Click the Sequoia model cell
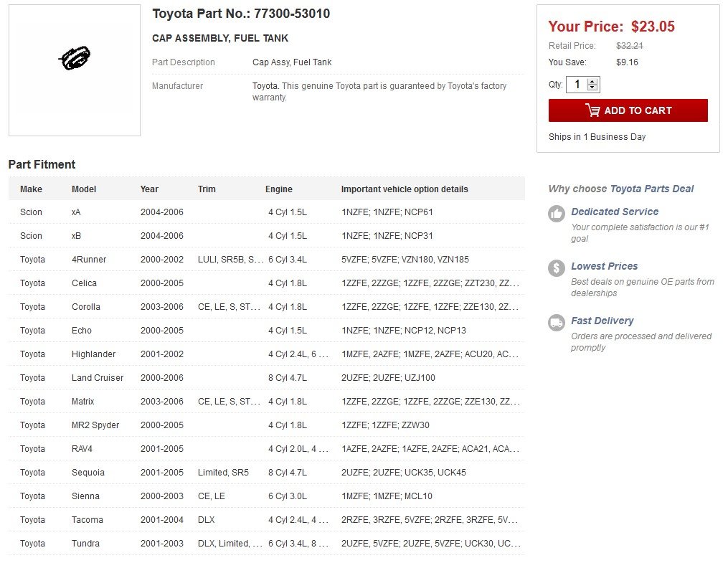 [x=88, y=473]
